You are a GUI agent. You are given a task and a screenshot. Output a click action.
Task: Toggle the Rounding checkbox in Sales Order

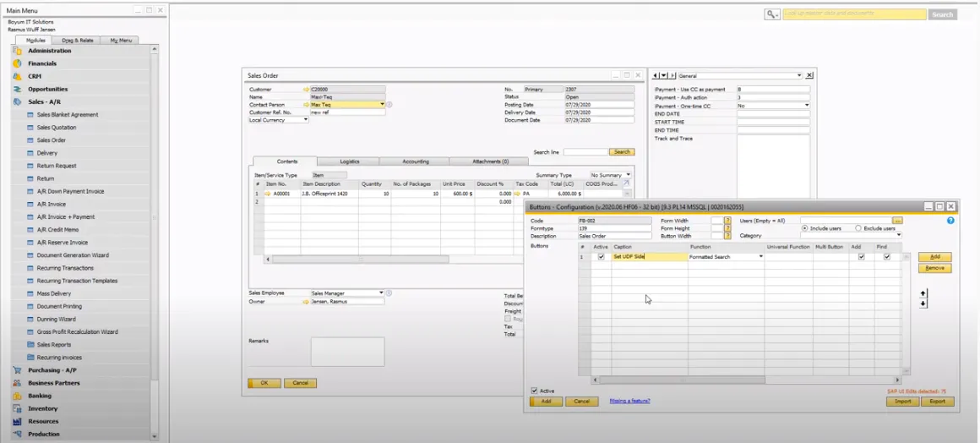pyautogui.click(x=508, y=319)
